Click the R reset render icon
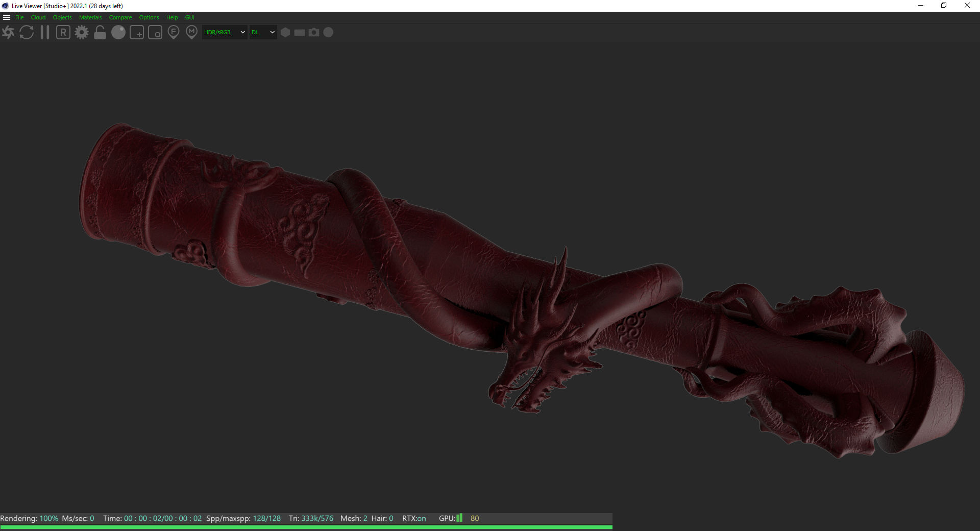 tap(63, 33)
